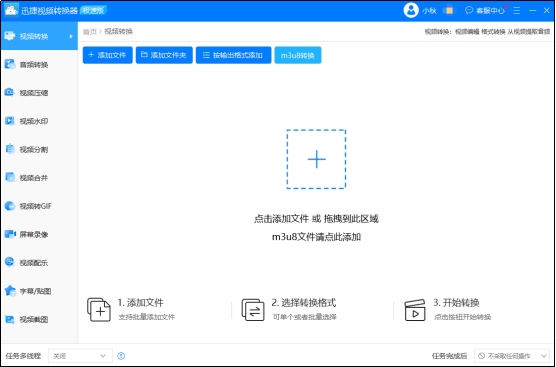Click the info icon beside the 任务多线程 dropdown
The image size is (556, 367).
[x=121, y=356]
